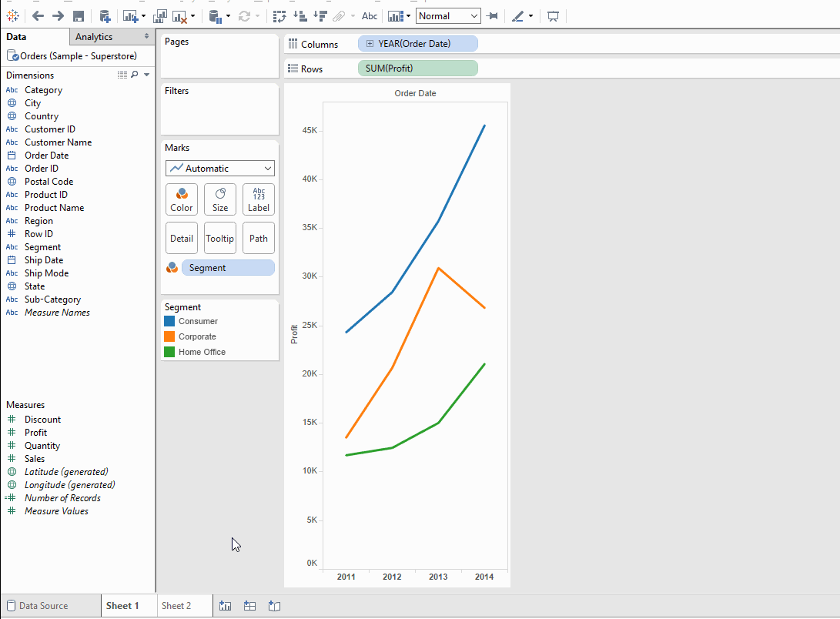
Task: Click the Redo arrow in the toolbar
Action: pos(59,15)
